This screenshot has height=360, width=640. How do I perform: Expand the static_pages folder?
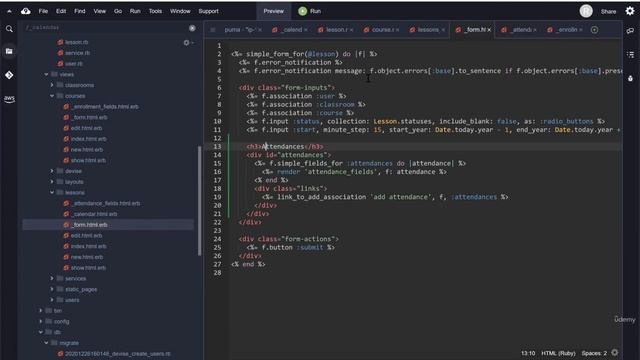coord(52,289)
